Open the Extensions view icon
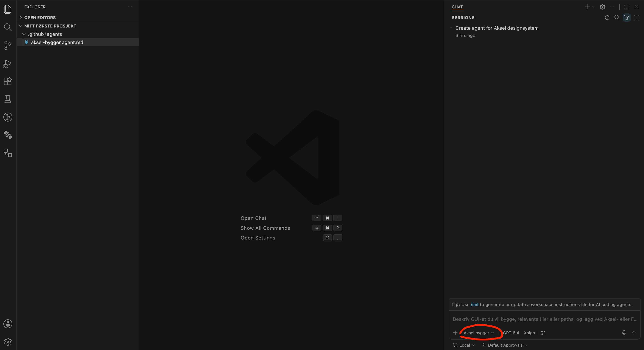This screenshot has height=350, width=644. coord(8,81)
